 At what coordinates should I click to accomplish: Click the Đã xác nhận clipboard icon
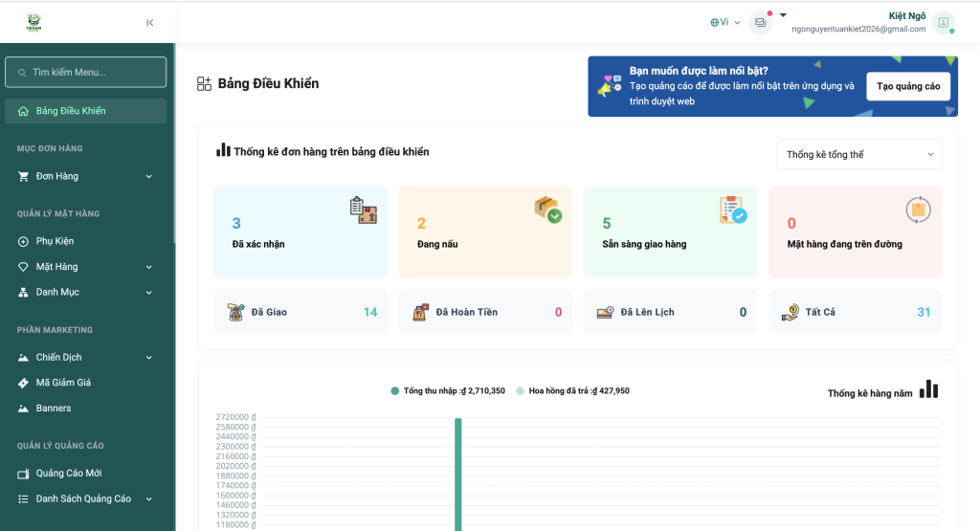[363, 210]
